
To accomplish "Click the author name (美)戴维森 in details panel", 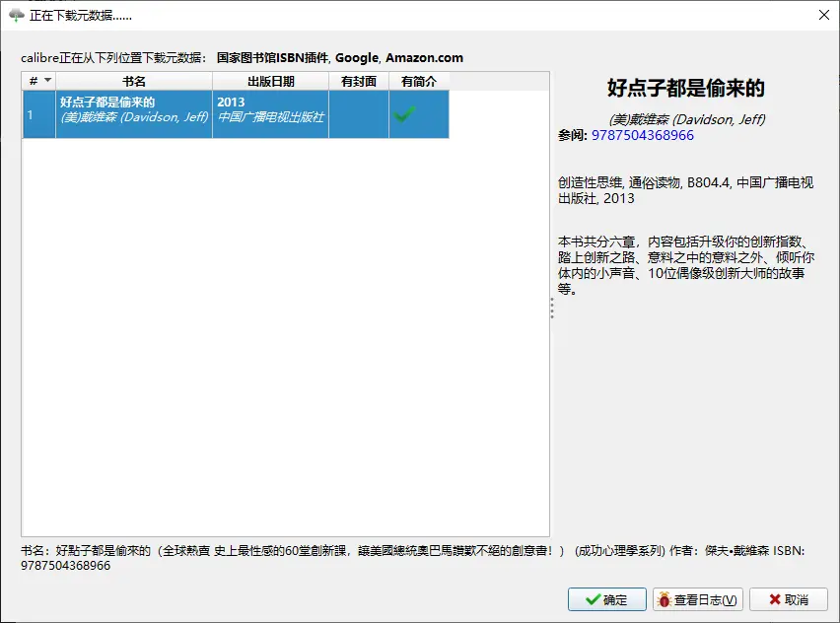I will pos(686,119).
